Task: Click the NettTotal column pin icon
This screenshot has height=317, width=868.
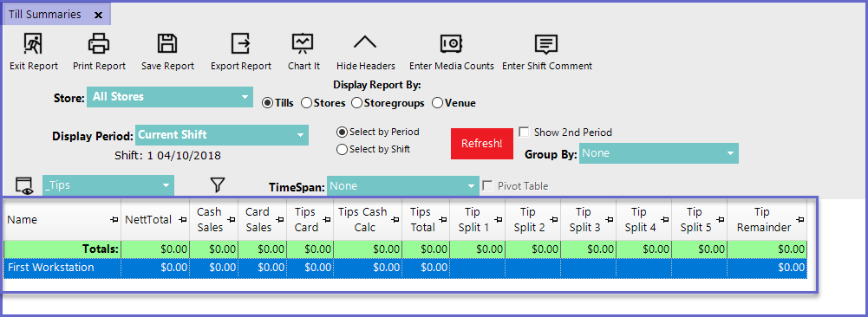Action: [x=183, y=220]
